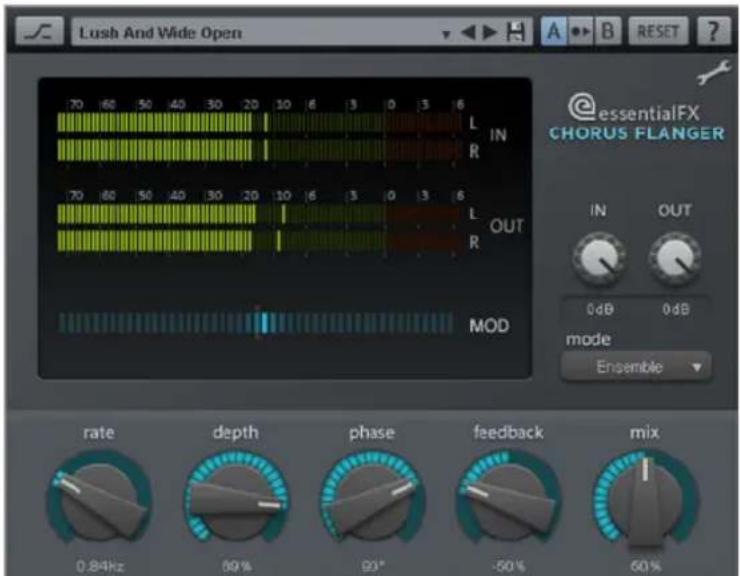Save the current preset with floppy icon
Viewport: 740px width, 576px height.
(x=515, y=32)
